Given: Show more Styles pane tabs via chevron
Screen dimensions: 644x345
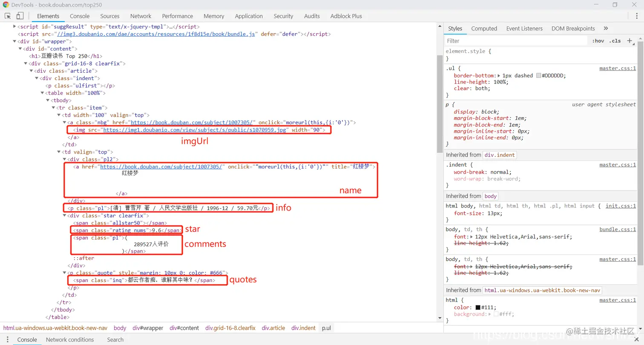Looking at the screenshot, I should pos(606,29).
